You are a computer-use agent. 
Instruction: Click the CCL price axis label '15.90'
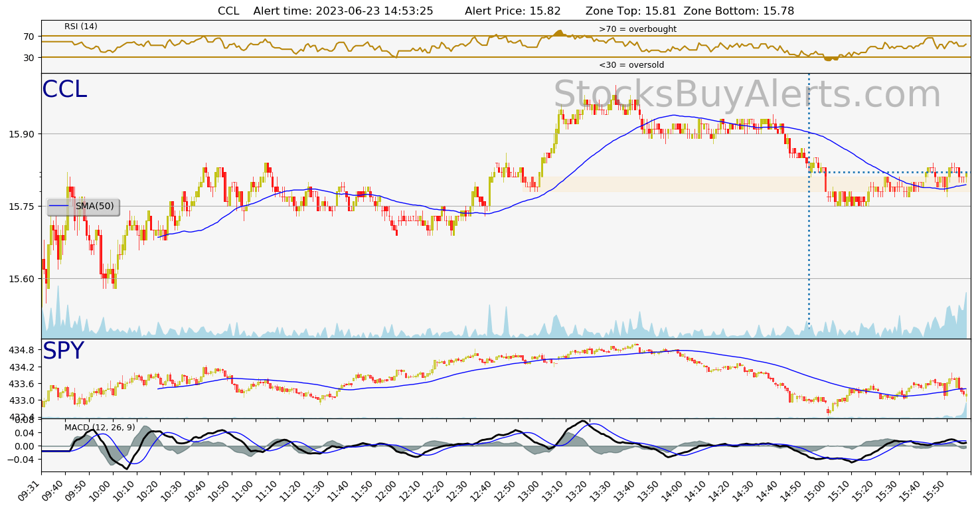21,134
